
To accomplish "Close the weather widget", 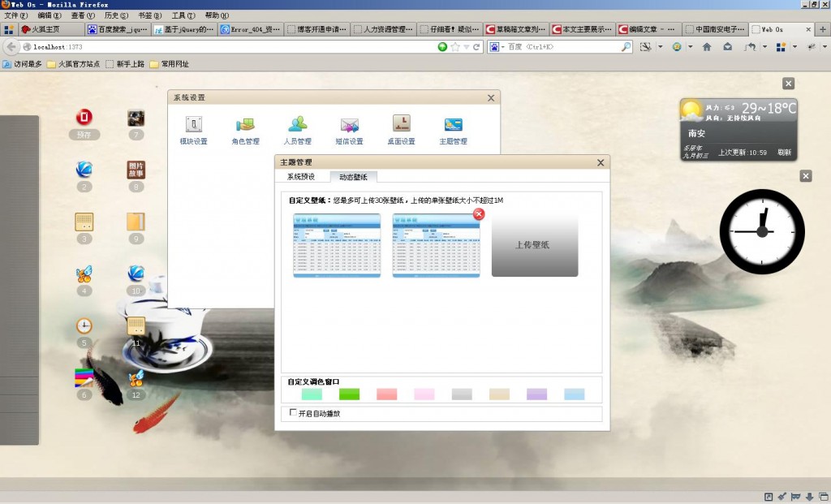I will (788, 84).
